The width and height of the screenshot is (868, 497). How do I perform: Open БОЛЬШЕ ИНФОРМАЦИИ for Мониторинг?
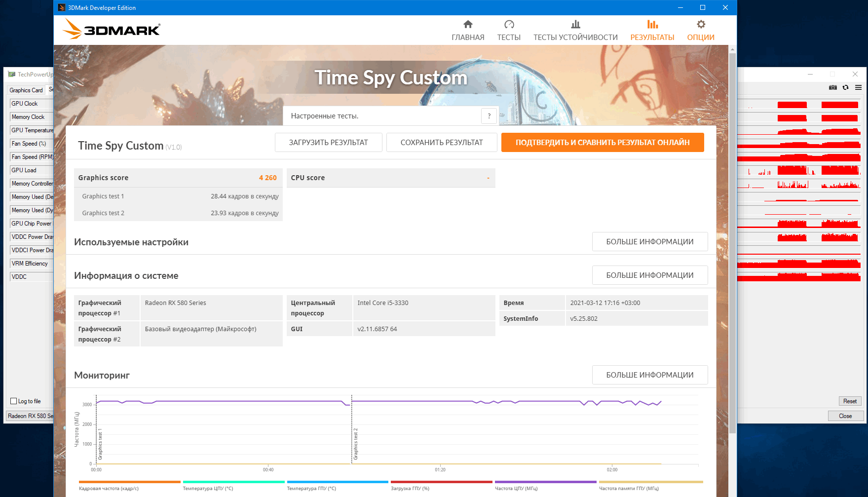pos(650,375)
